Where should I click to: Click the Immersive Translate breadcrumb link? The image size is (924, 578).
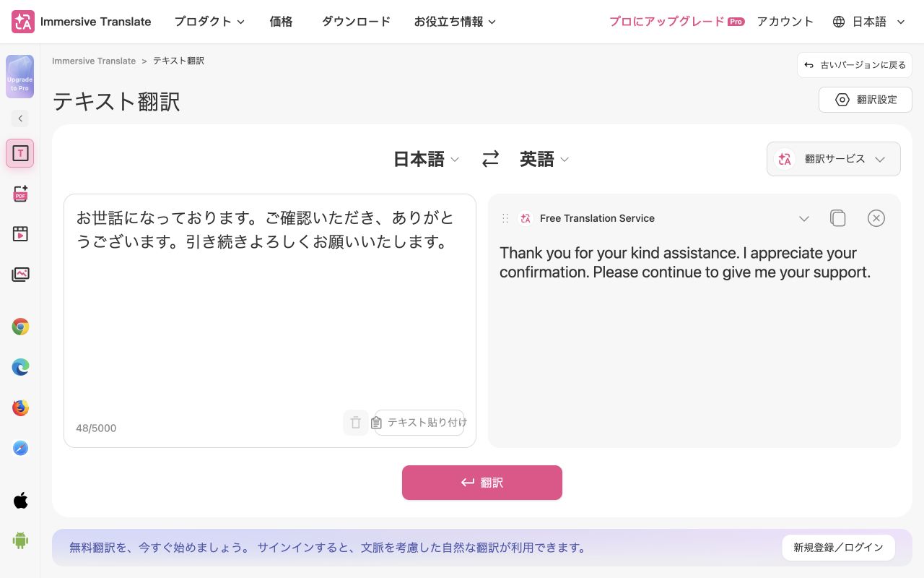[x=94, y=61]
